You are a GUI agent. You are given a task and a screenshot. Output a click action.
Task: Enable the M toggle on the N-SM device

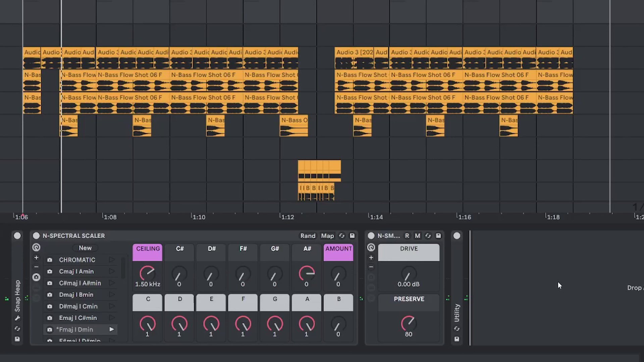pos(417,236)
